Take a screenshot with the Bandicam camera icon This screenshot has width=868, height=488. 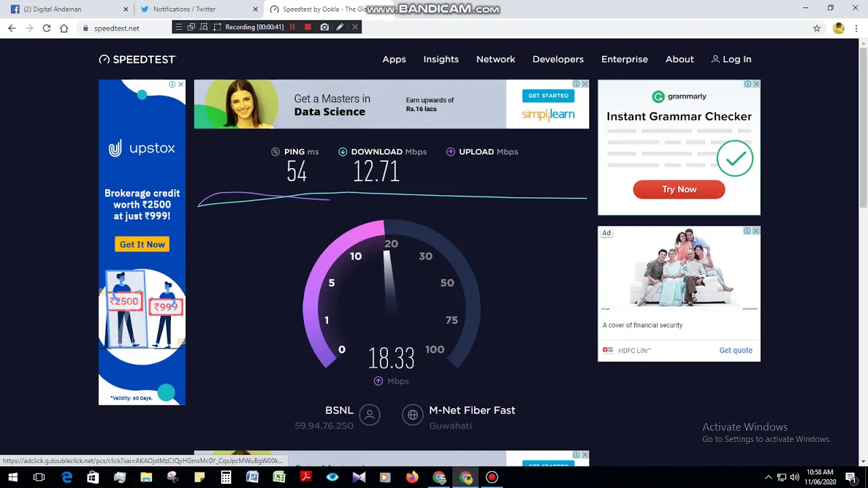tap(324, 27)
